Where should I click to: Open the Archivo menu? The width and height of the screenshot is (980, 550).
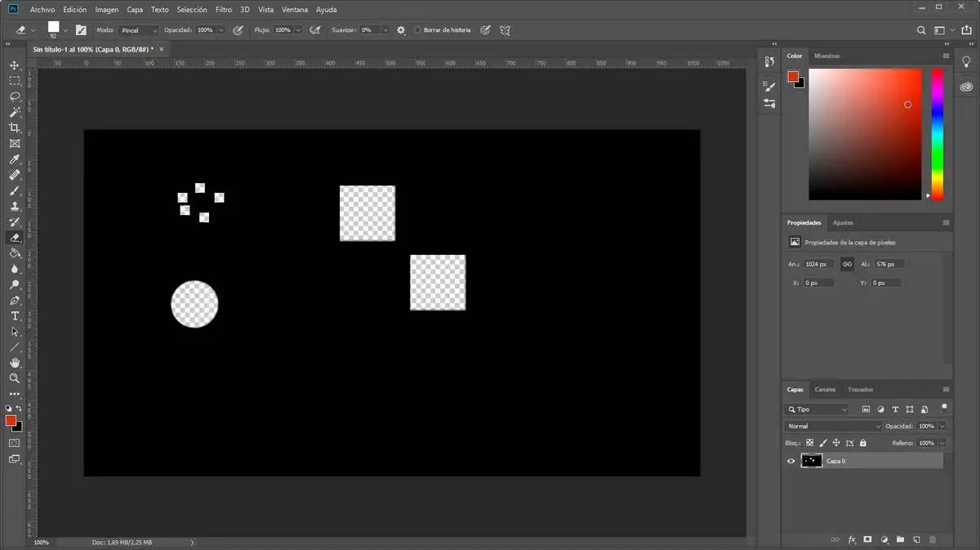42,10
